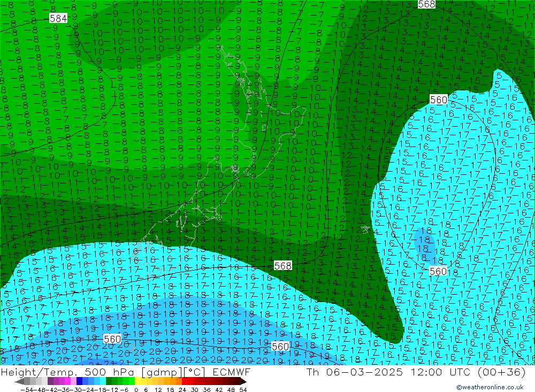Click the dark blue legend swatch above -30
The image size is (535, 392).
80,381
